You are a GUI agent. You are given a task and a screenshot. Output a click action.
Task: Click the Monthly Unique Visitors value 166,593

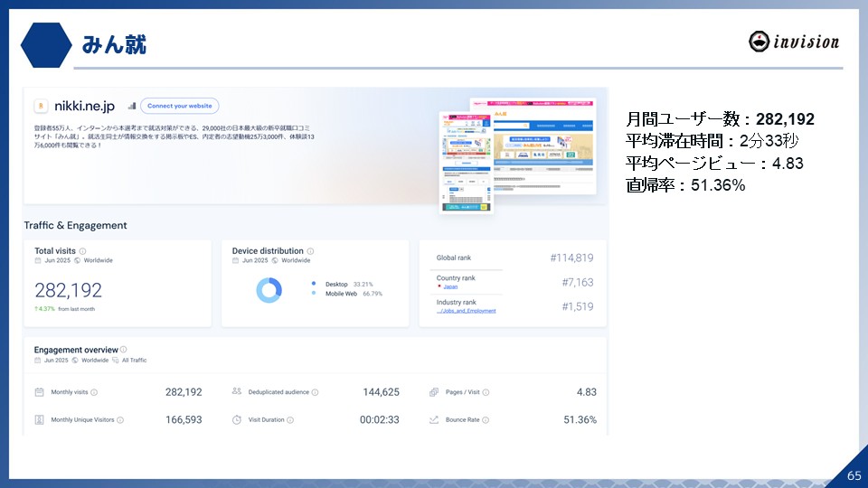184,420
